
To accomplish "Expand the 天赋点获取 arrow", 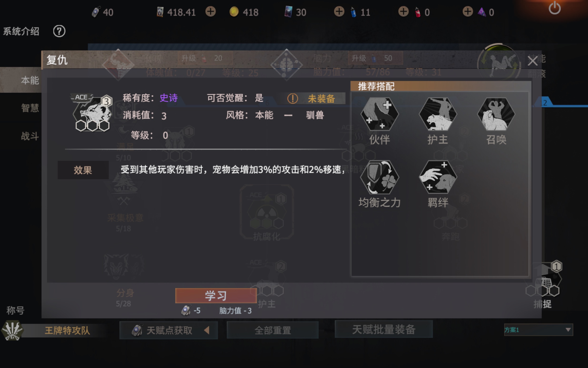I will 207,330.
